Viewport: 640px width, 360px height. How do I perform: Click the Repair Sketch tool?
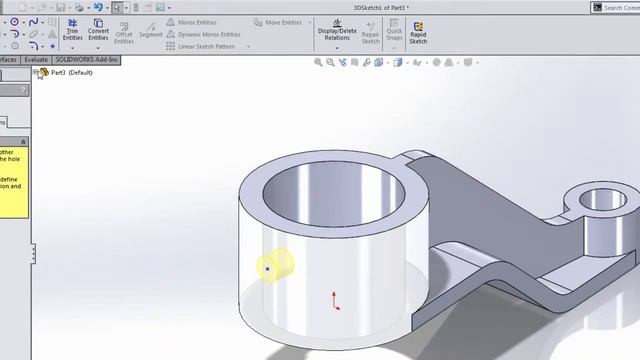pyautogui.click(x=371, y=33)
